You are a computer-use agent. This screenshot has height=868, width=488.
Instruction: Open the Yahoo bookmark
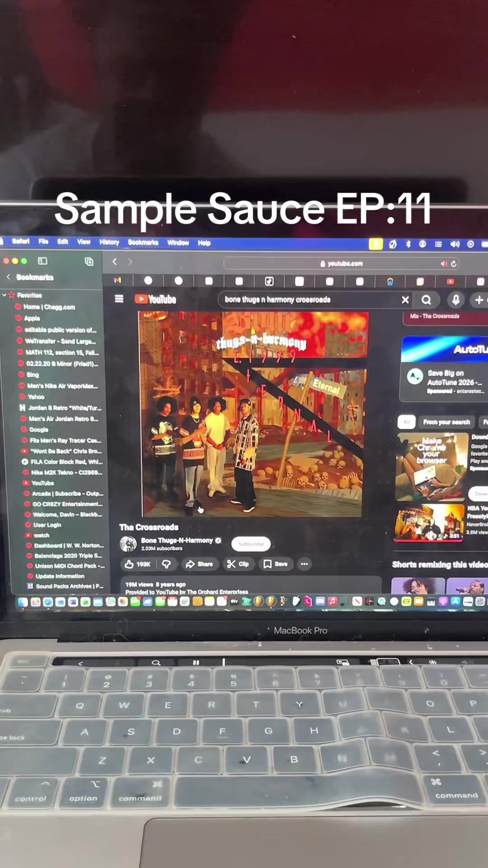[x=32, y=397]
